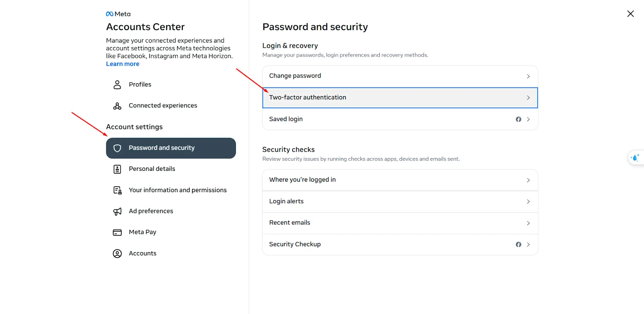
Task: Open the Recent emails chevron
Action: (528, 223)
